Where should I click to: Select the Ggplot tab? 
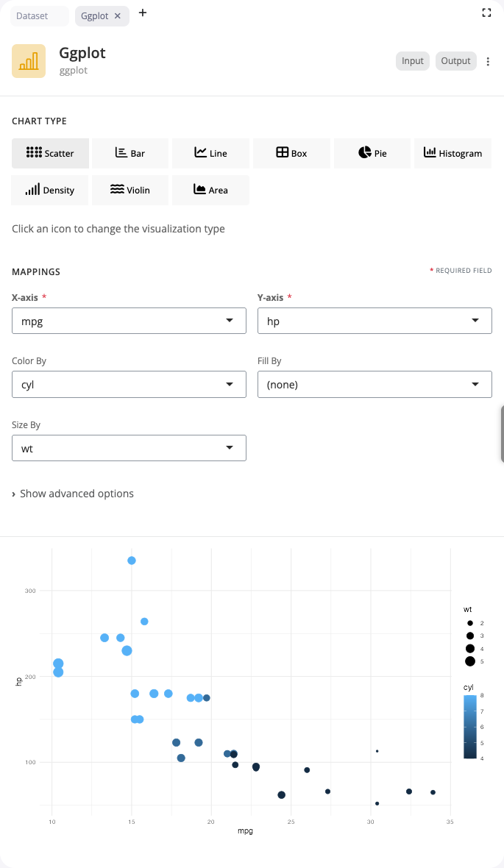96,15
